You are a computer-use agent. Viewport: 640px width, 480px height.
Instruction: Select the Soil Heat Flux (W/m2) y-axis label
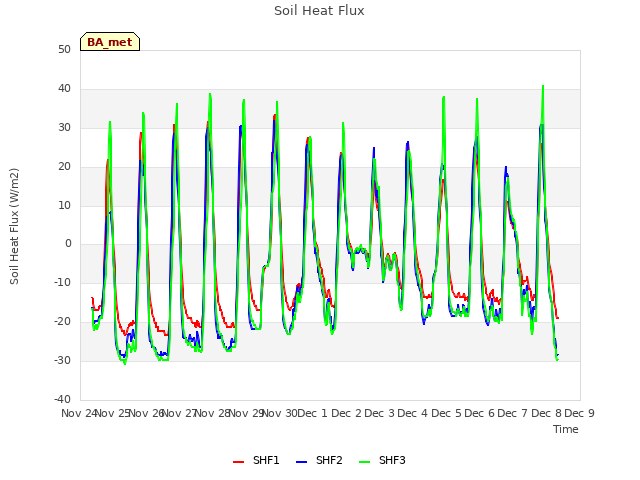tap(14, 226)
